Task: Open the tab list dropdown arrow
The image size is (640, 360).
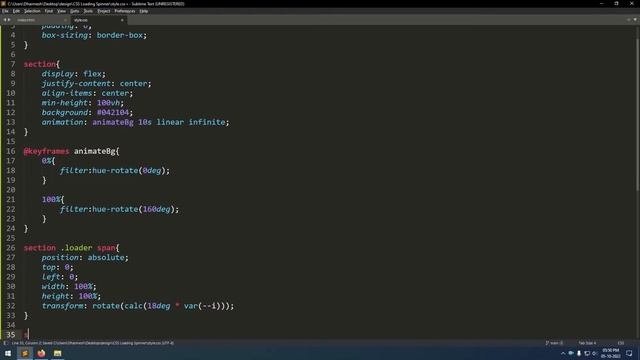Action: click(x=635, y=20)
